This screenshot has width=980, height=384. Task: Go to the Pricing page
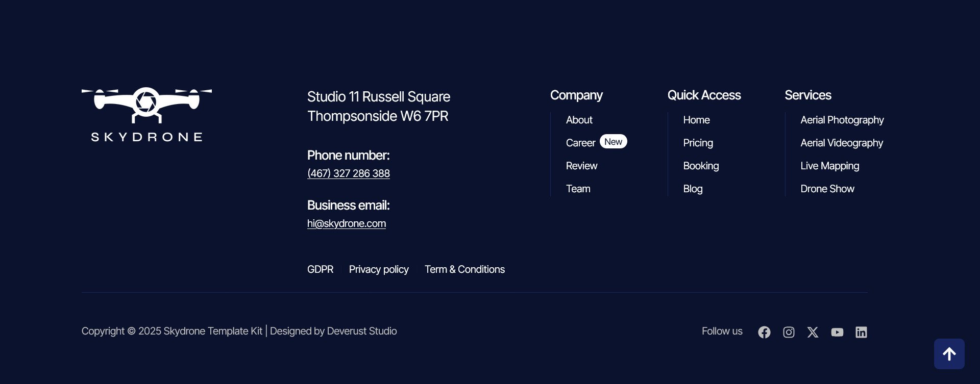(698, 143)
